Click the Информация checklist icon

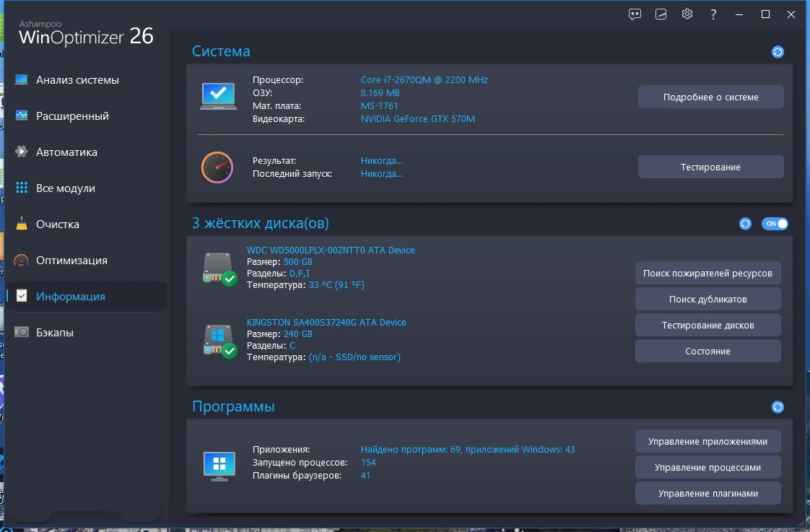pos(21,296)
